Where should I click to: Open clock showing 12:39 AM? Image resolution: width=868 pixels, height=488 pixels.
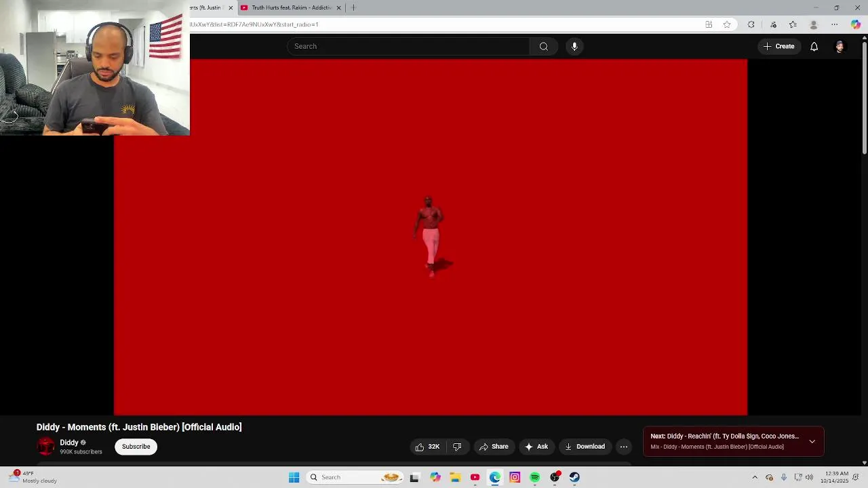tap(834, 477)
